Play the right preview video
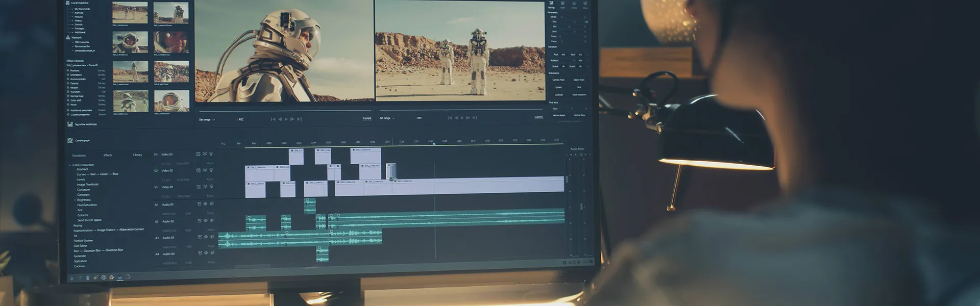This screenshot has width=980, height=306. point(462,118)
